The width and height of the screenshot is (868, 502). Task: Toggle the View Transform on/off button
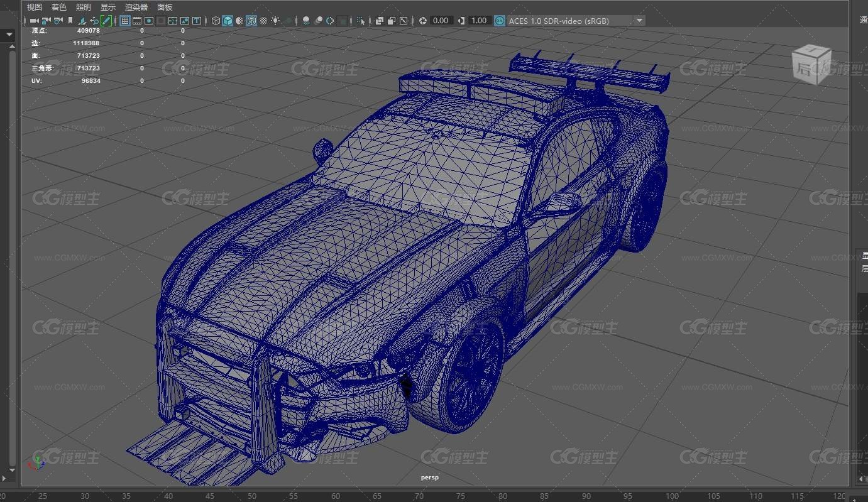click(500, 21)
